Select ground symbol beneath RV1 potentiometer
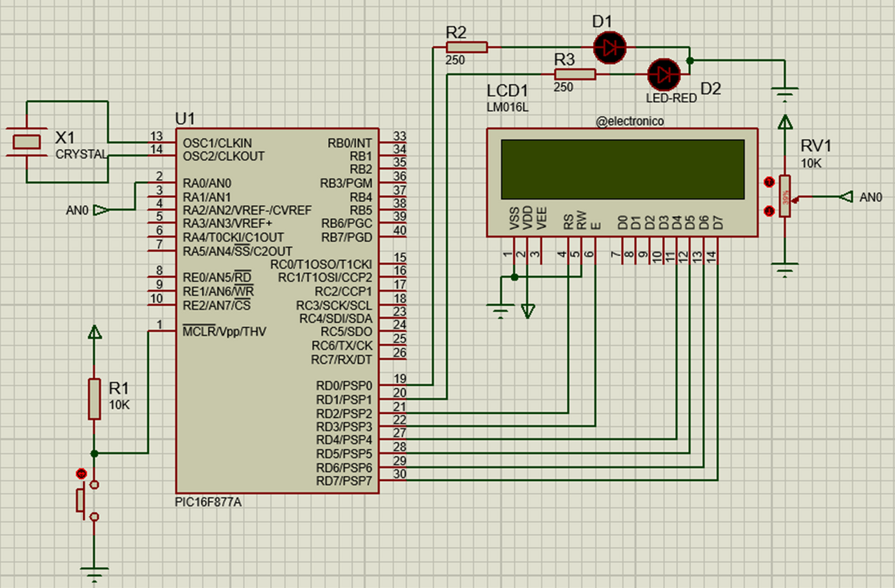The image size is (895, 588). (x=785, y=271)
